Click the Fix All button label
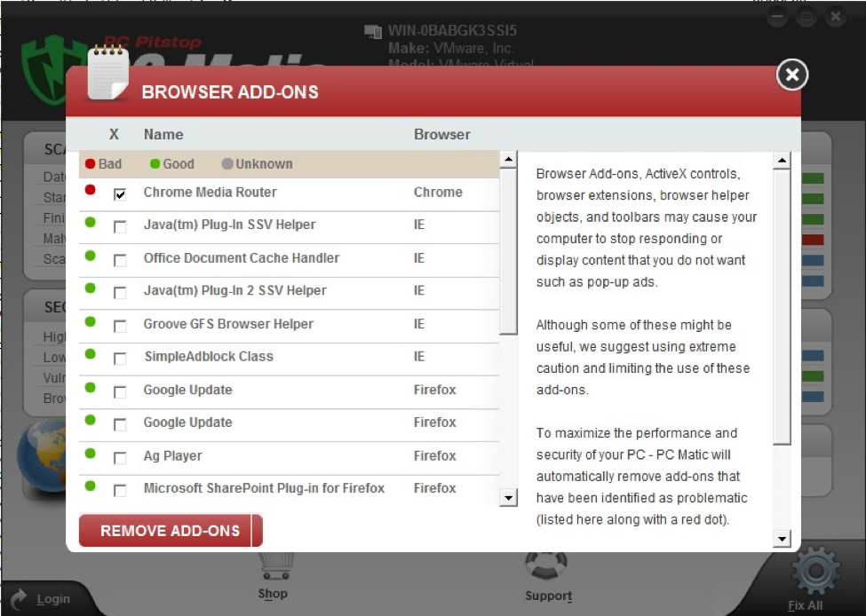The width and height of the screenshot is (866, 616). [806, 605]
